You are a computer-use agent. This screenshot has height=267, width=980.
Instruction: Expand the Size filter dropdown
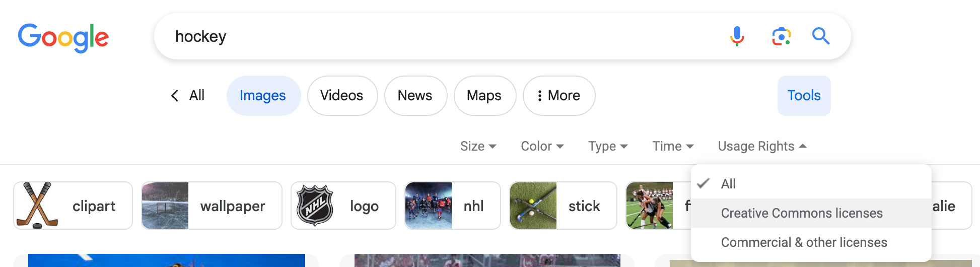click(x=478, y=146)
